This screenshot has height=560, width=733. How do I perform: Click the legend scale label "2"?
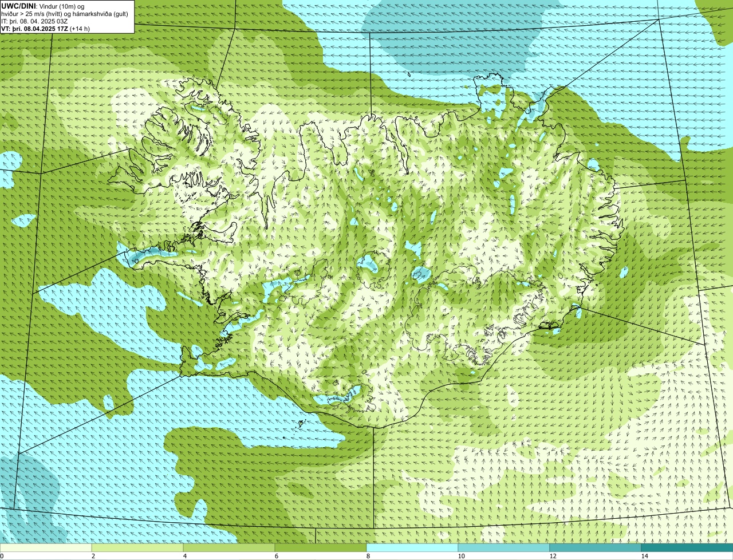(x=93, y=556)
